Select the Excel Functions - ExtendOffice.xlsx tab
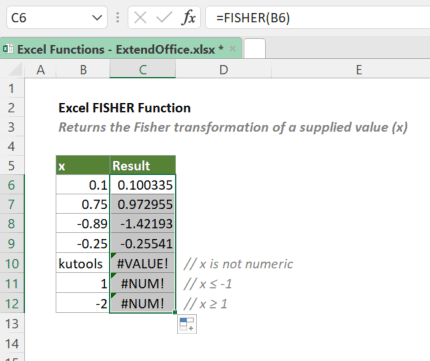 (115, 49)
